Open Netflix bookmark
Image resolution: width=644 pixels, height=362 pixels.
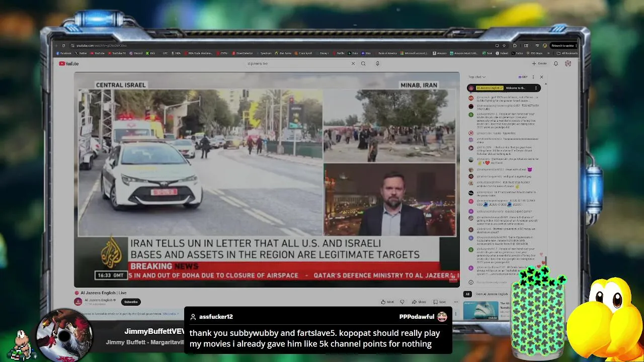coord(340,53)
